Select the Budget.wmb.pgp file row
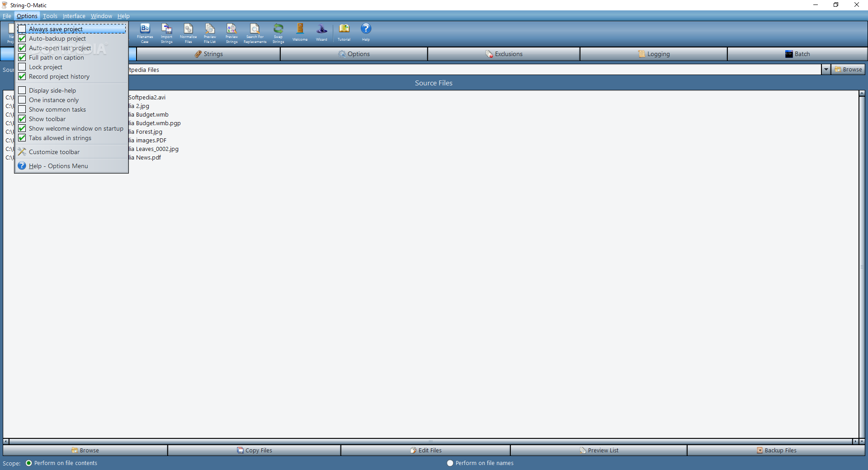Viewport: 868px width, 470px height. click(155, 123)
